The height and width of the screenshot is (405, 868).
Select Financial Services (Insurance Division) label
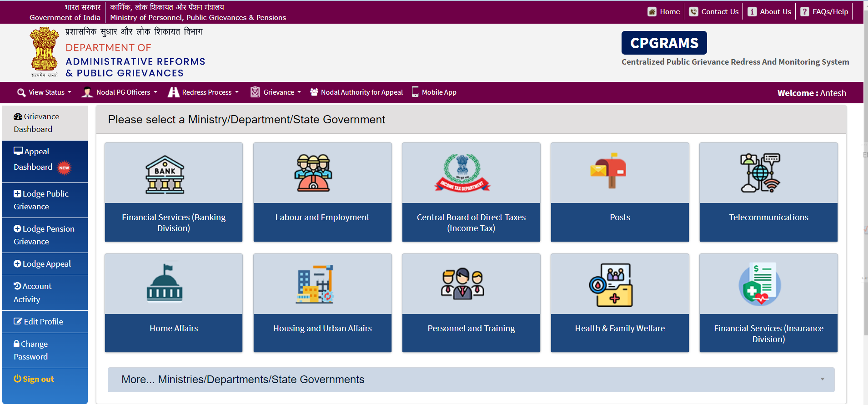[768, 334]
